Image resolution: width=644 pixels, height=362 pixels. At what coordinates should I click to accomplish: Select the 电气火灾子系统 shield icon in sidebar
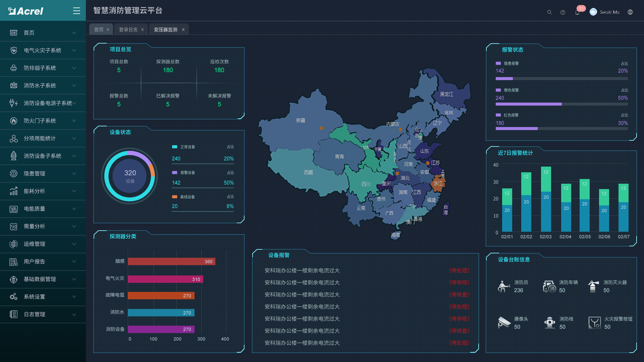click(13, 50)
